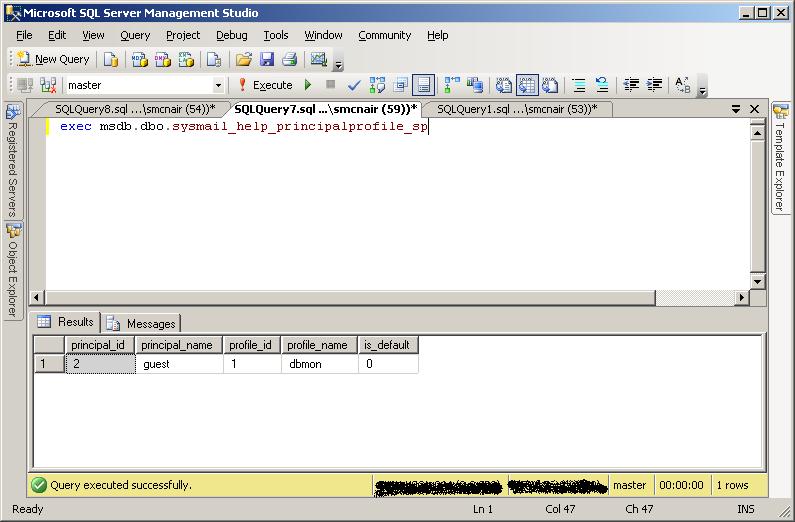Switch to the Messages tab
The height and width of the screenshot is (522, 795).
[x=142, y=323]
